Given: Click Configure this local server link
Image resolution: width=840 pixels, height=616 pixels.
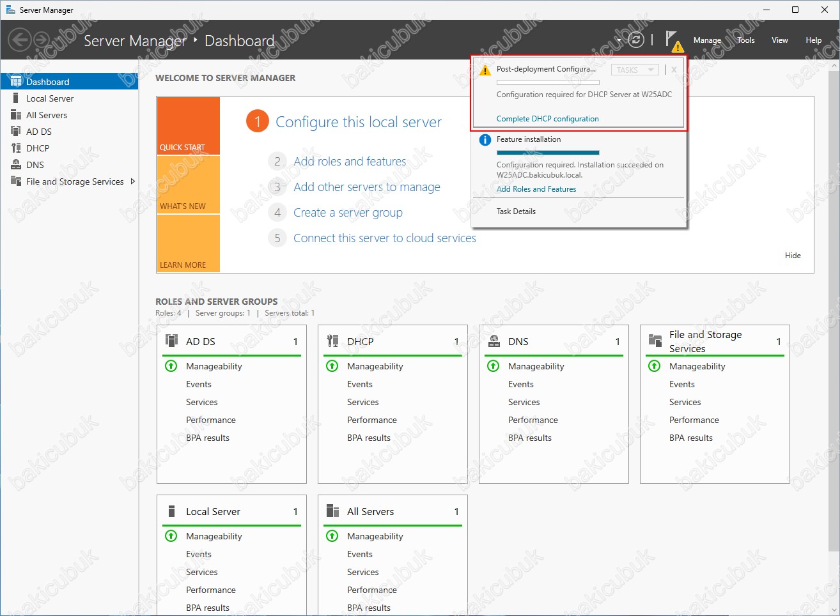Looking at the screenshot, I should [x=359, y=122].
